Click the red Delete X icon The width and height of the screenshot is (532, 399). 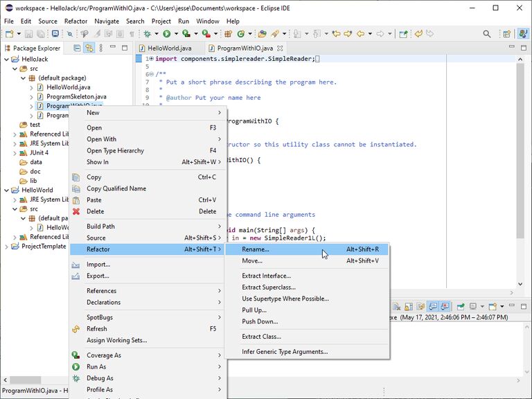(76, 211)
